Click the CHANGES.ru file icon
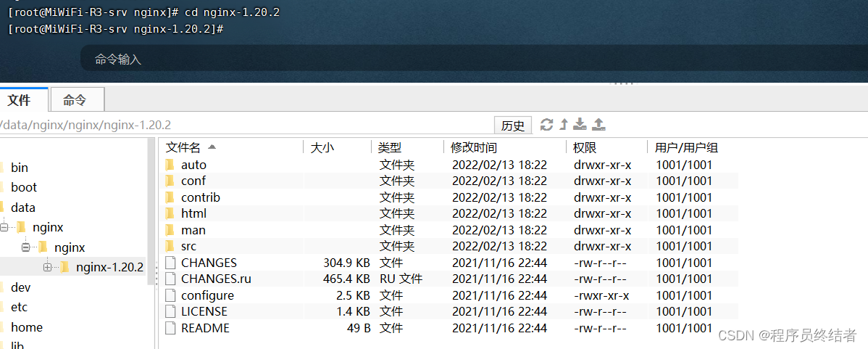The height and width of the screenshot is (349, 868). 170,279
